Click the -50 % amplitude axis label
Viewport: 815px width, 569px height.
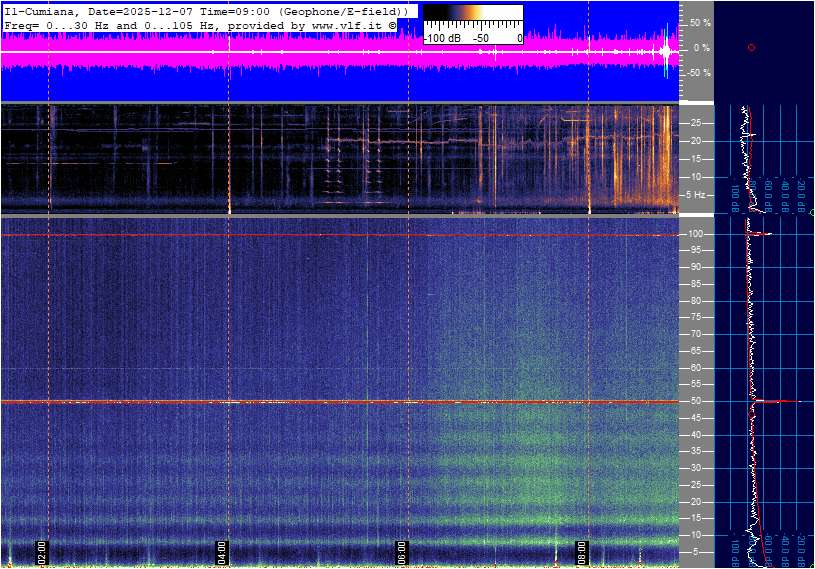697,73
